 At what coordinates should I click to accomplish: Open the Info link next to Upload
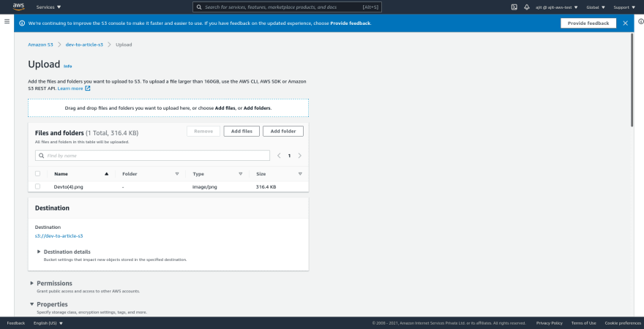click(68, 66)
